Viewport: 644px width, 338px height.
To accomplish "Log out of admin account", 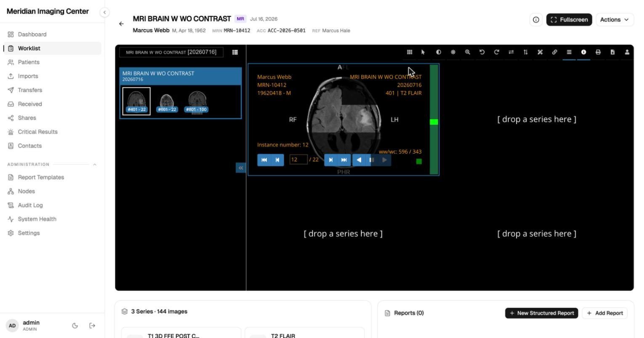I will [92, 326].
